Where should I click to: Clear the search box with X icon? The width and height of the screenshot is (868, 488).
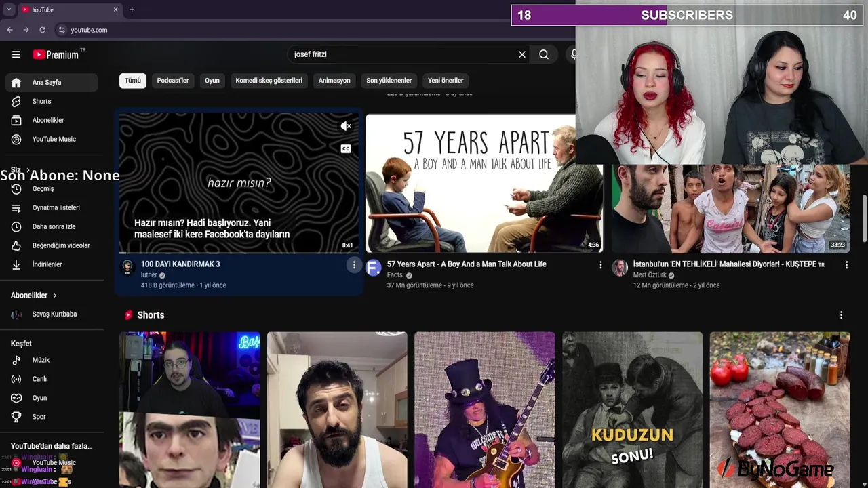tap(522, 54)
